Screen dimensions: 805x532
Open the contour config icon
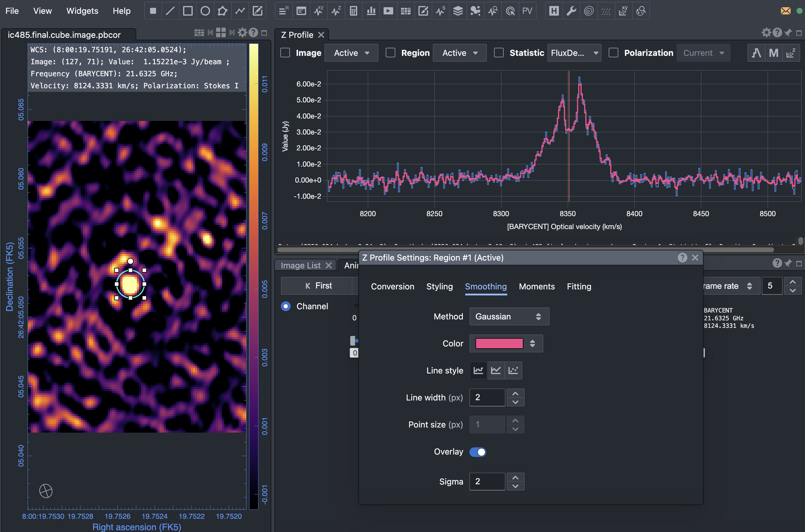coord(589,11)
